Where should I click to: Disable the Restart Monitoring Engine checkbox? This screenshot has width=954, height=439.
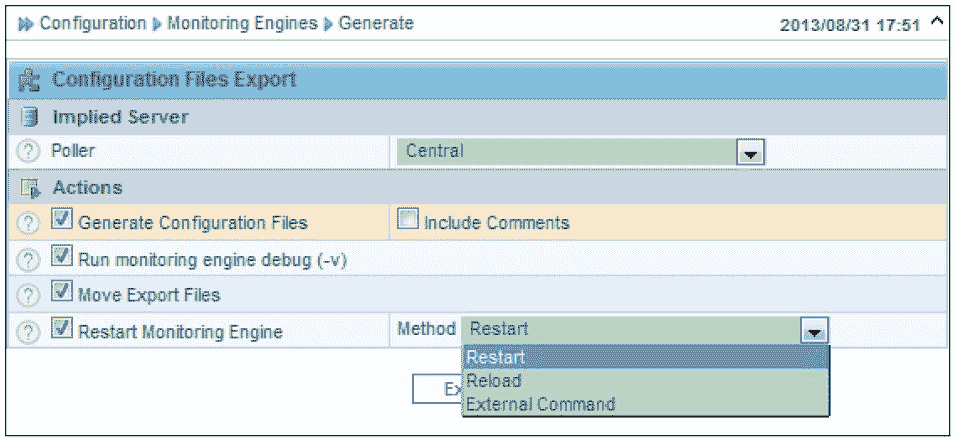tap(62, 330)
